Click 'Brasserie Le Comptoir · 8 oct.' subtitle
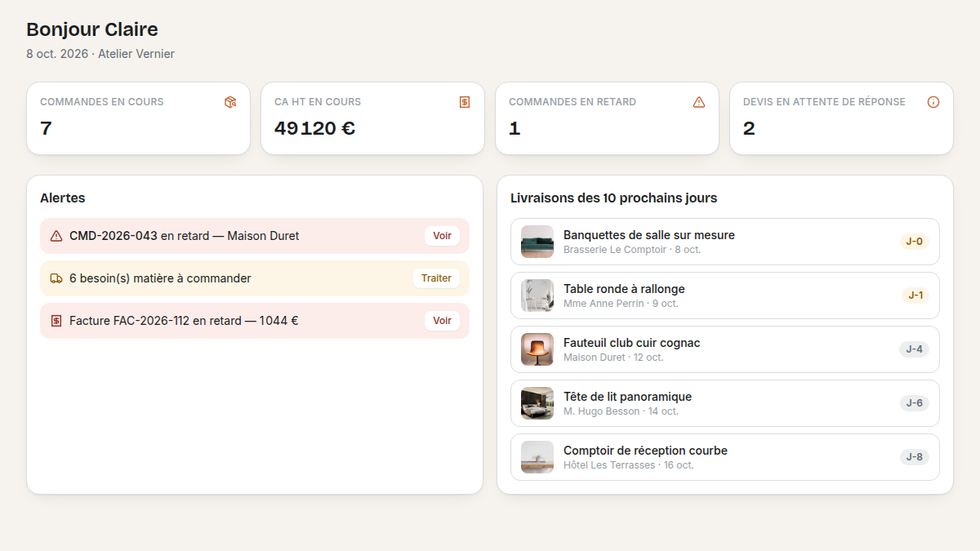Viewport: 980px width, 551px height. click(632, 250)
